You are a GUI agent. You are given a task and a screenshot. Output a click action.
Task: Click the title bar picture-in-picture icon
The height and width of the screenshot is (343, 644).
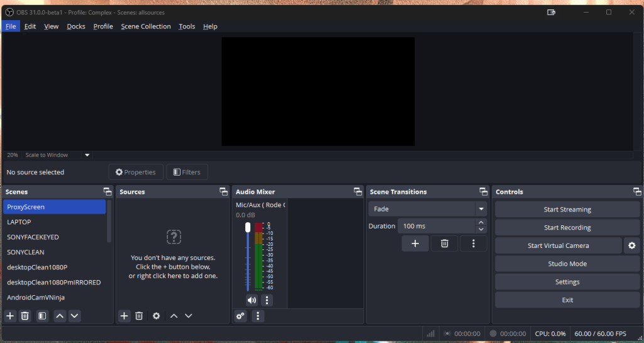pos(551,13)
